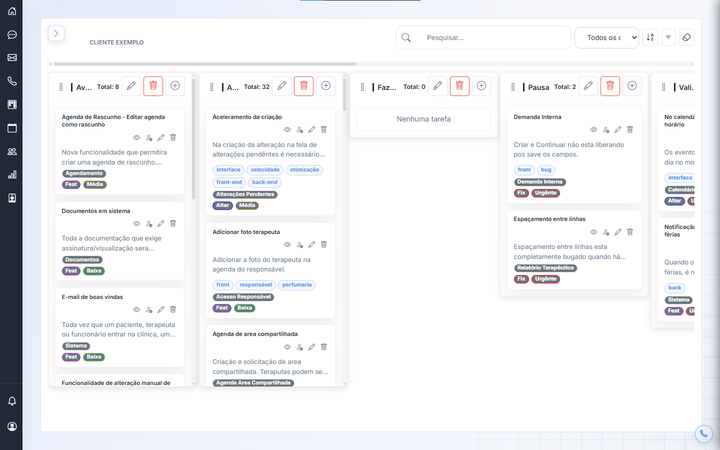The height and width of the screenshot is (450, 720).
Task: Delete the Faz... column with Total: 0
Action: tap(460, 86)
